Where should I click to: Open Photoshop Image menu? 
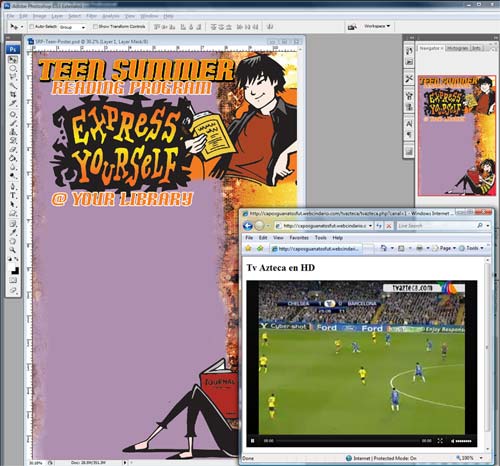point(39,16)
